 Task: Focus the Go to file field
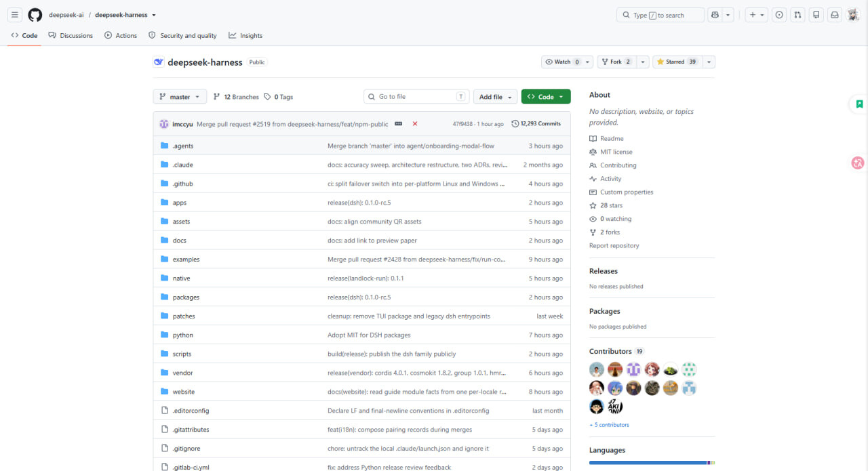coord(417,97)
